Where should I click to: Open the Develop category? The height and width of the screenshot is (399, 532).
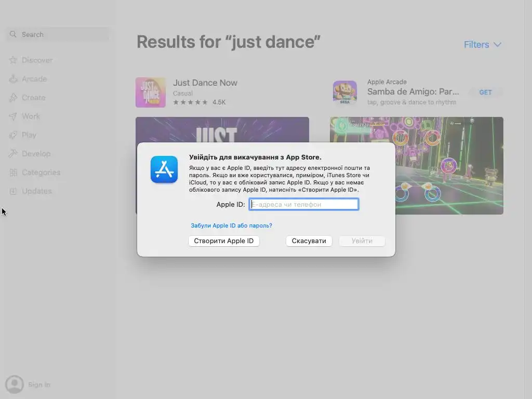pyautogui.click(x=36, y=154)
